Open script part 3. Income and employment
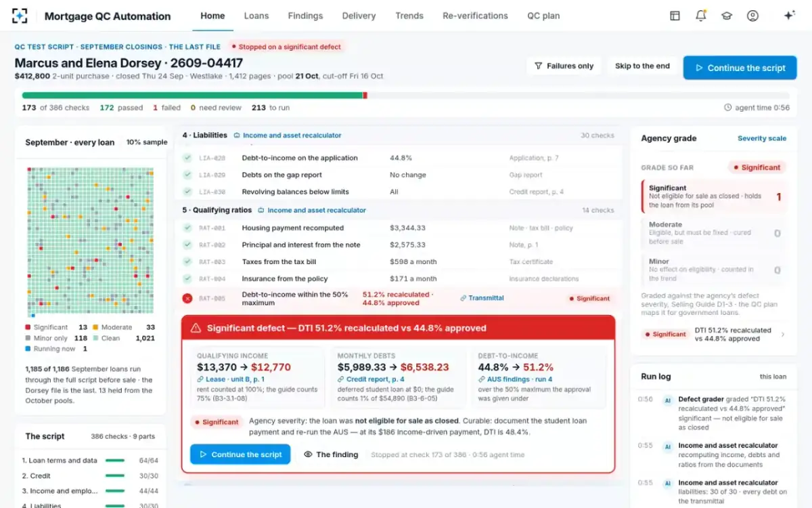 91,491
